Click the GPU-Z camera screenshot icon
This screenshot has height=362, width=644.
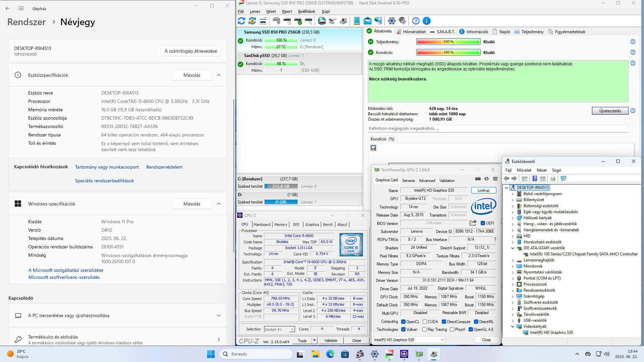[x=478, y=179]
